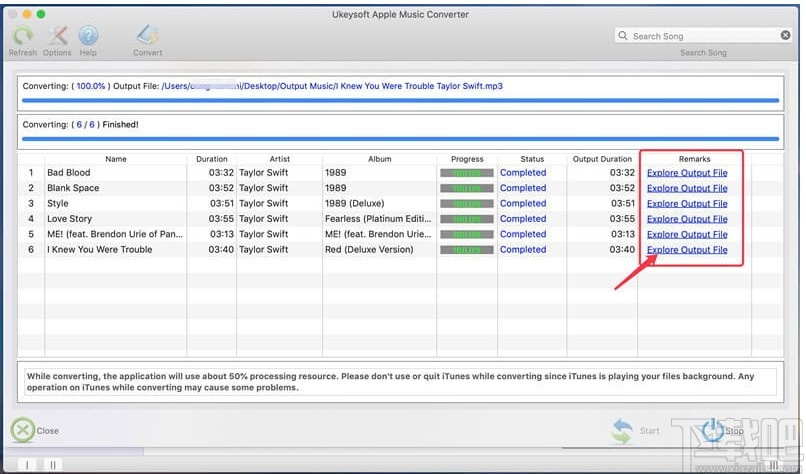Click the magnifier icon in Search Song
The width and height of the screenshot is (806, 474).
point(623,35)
